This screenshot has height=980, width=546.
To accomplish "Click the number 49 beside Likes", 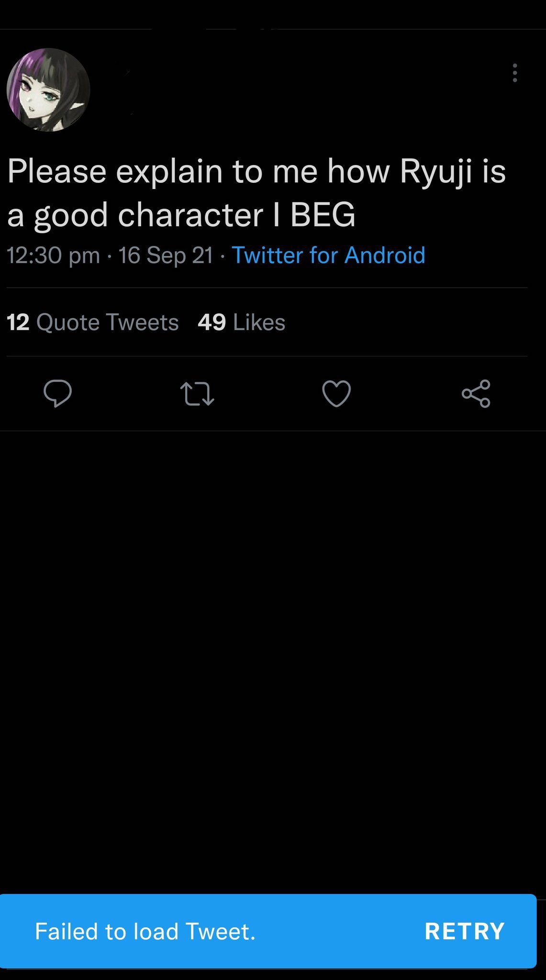I will coord(212,322).
